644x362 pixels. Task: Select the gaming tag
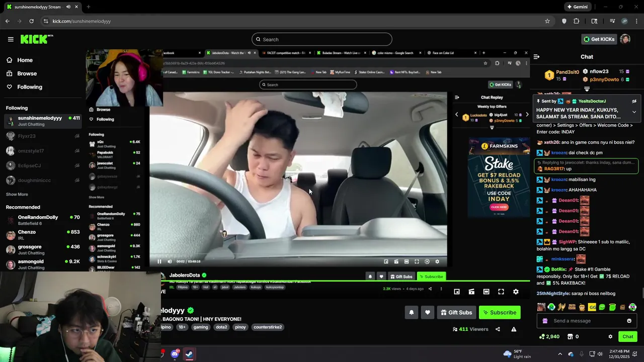click(200, 327)
